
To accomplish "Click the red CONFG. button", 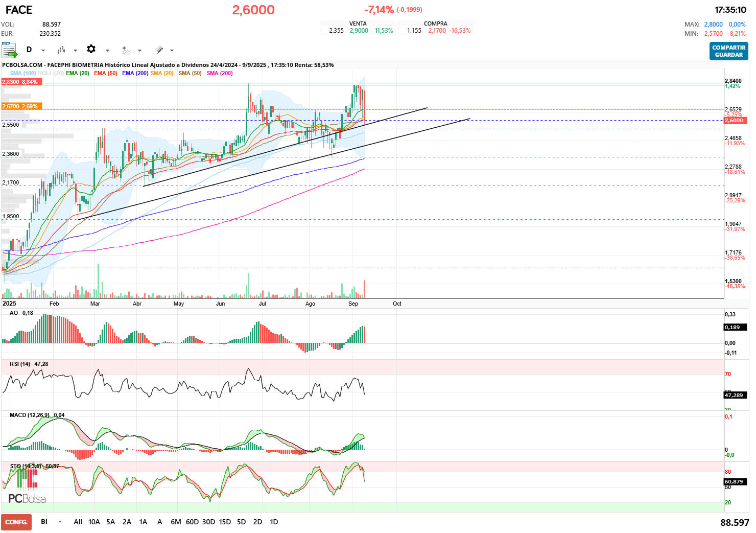I will tap(16, 522).
